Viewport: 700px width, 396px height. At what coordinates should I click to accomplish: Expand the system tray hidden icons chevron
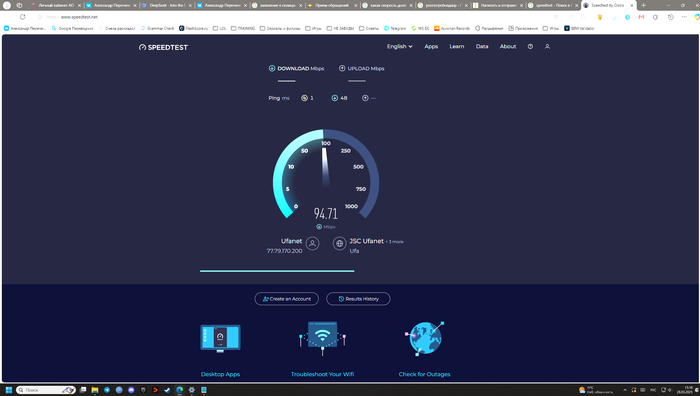tap(625, 390)
